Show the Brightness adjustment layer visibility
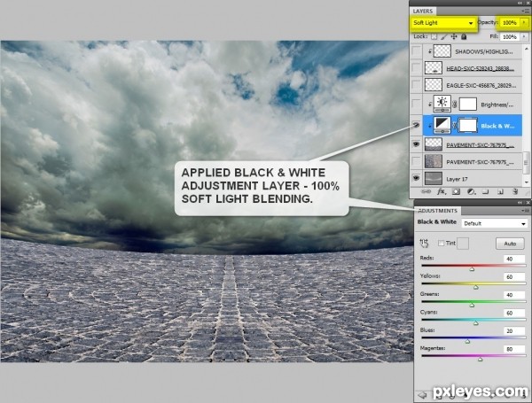 tap(416, 104)
